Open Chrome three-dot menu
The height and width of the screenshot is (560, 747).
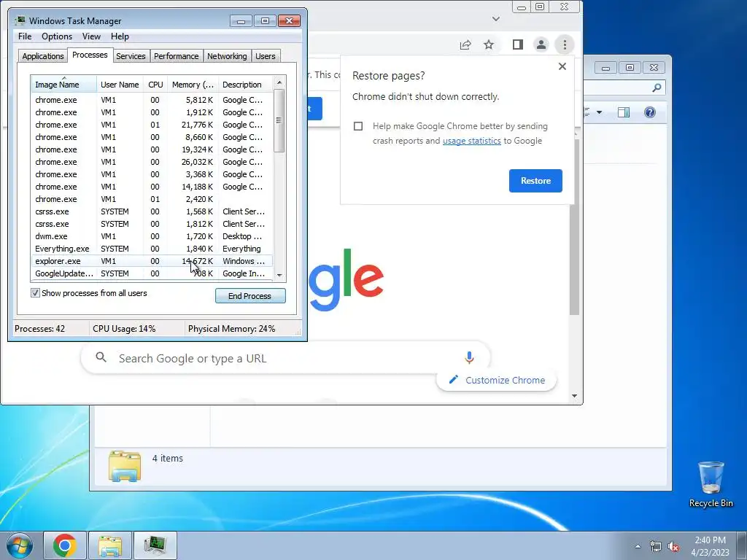pyautogui.click(x=565, y=44)
